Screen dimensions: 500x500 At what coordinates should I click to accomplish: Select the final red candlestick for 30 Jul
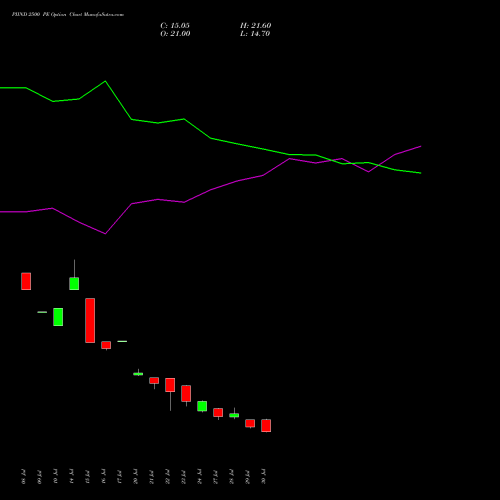[266, 426]
